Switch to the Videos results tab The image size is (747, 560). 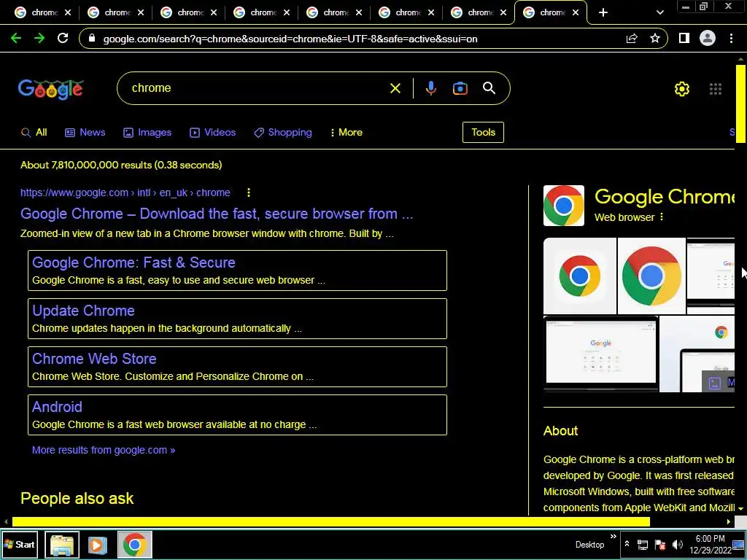pos(212,133)
